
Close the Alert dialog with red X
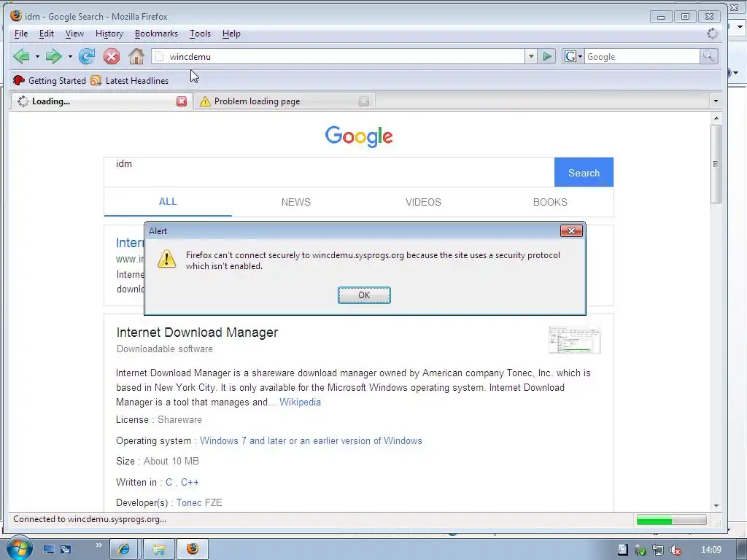pos(571,231)
